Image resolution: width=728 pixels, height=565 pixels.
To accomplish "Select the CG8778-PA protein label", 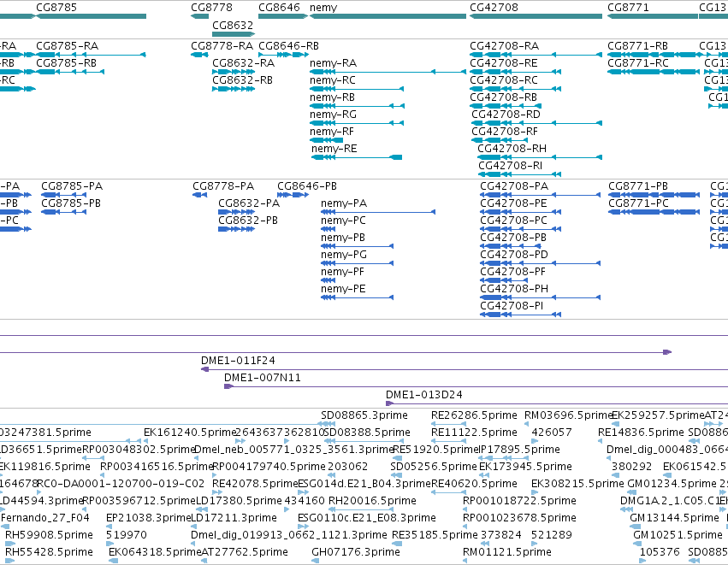I will click(223, 186).
